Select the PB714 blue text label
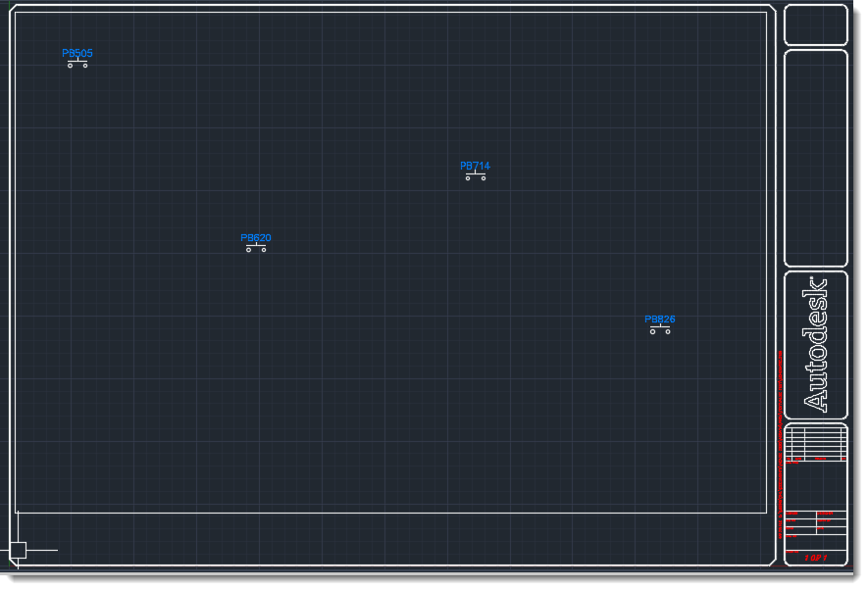868x590 pixels. click(x=475, y=165)
